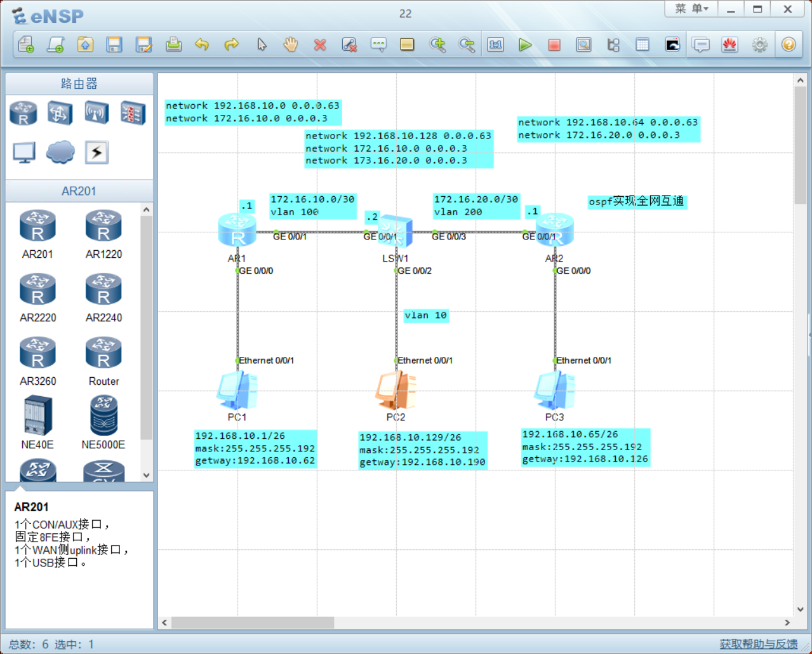
Task: Click the '172.16.10.0/30 vlan 100' label
Action: [312, 206]
